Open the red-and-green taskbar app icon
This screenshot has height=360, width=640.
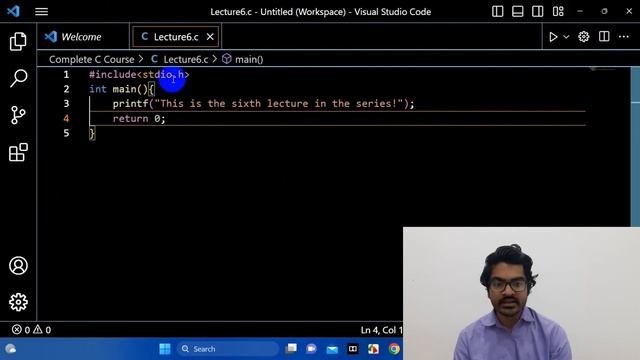(373, 349)
